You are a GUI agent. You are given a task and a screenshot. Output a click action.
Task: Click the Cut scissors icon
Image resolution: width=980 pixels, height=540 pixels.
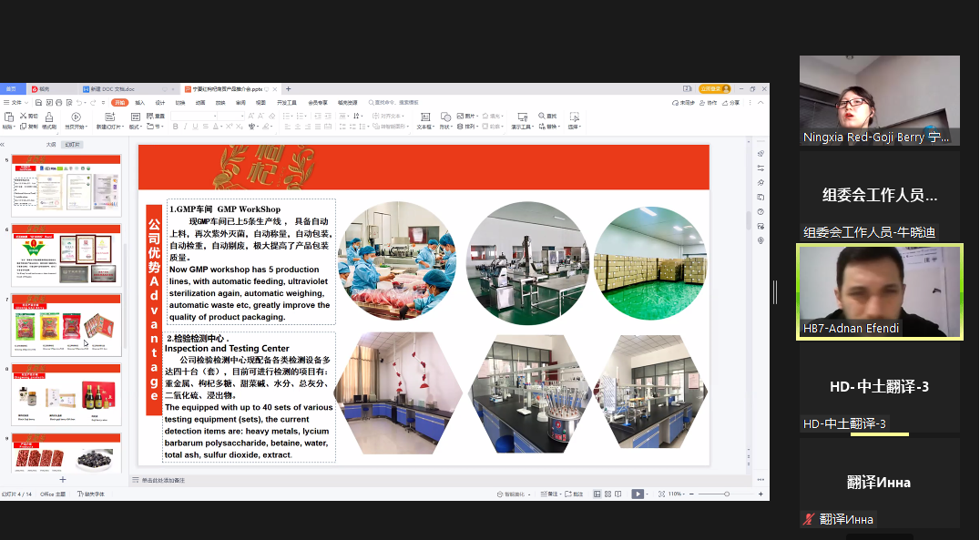[23, 116]
